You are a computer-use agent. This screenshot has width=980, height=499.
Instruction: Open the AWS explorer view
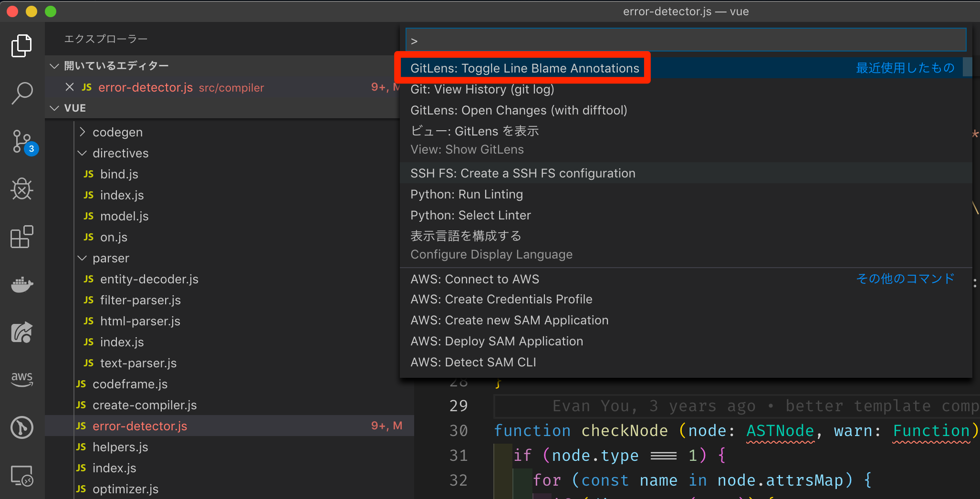point(22,380)
